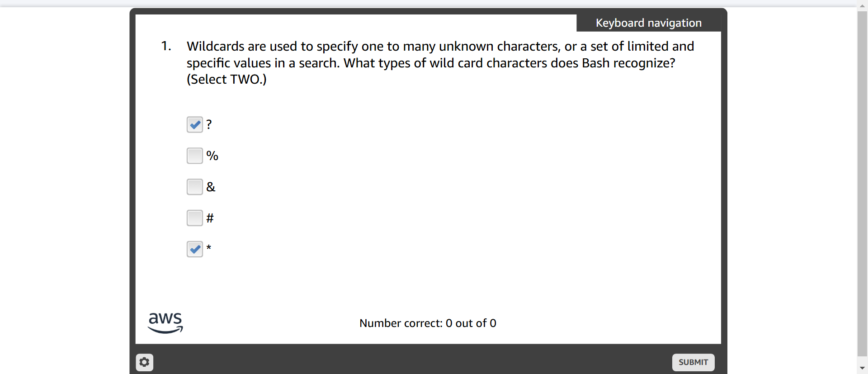Click the '%' answer label text

coord(212,156)
